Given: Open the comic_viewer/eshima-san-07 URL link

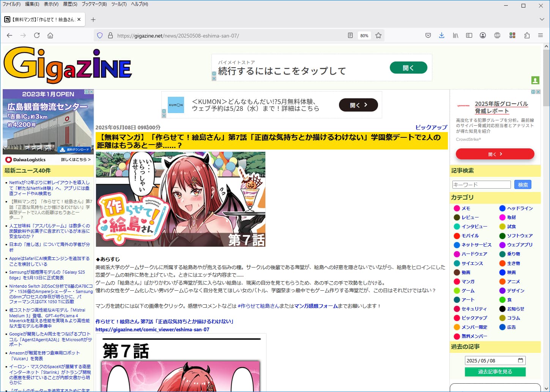Looking at the screenshot, I should [x=152, y=329].
